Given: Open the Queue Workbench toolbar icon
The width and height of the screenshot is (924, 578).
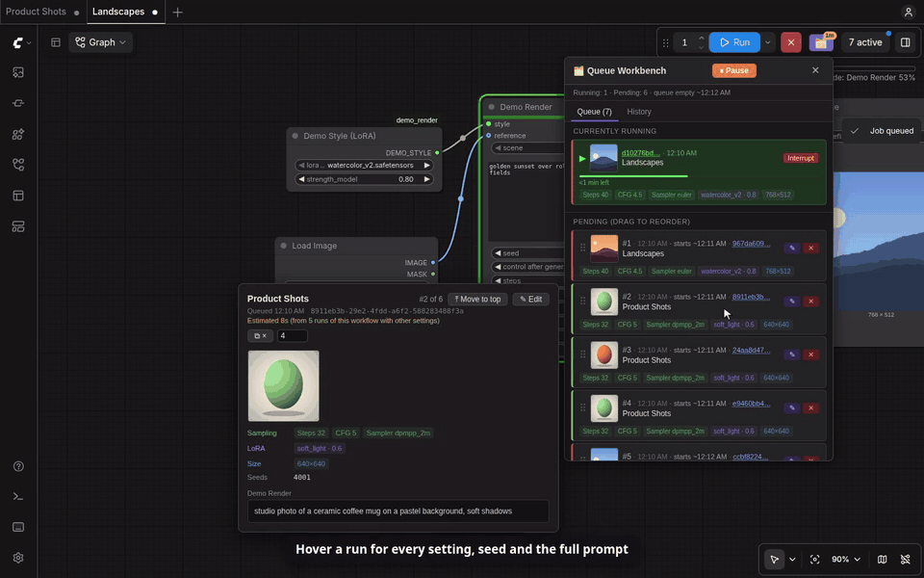Looking at the screenshot, I should pyautogui.click(x=821, y=42).
